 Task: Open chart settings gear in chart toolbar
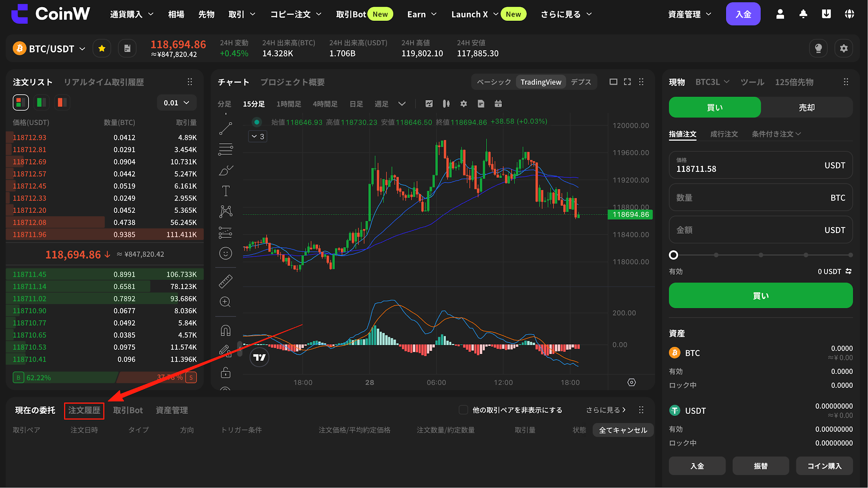coord(464,104)
